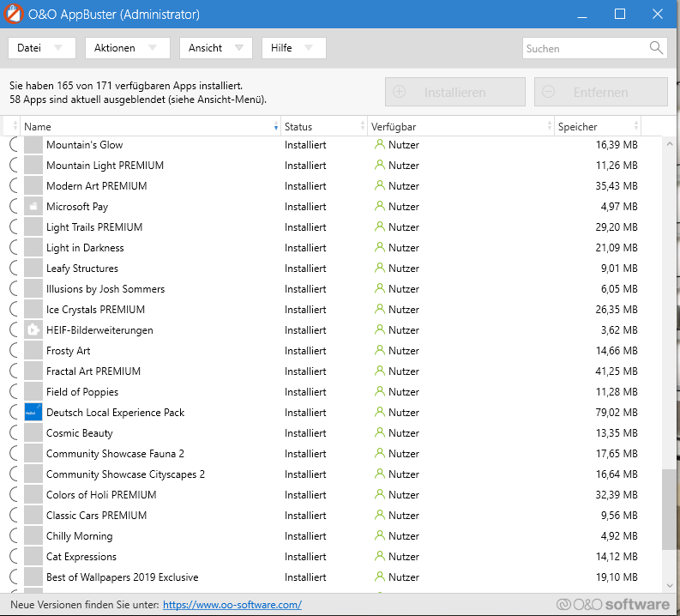Sort list by Verfügbar column header
This screenshot has height=616, width=680.
point(460,127)
